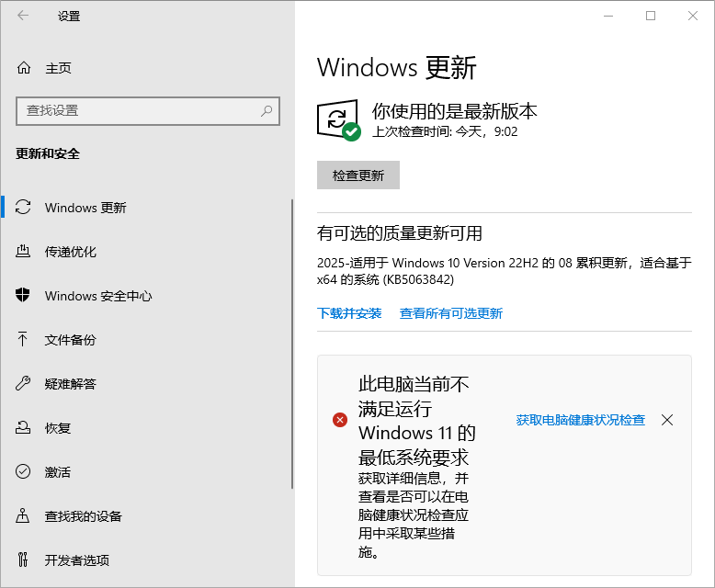Click the sync arrows icon for Windows 更新
Viewport: 715px width, 588px height.
(23, 208)
